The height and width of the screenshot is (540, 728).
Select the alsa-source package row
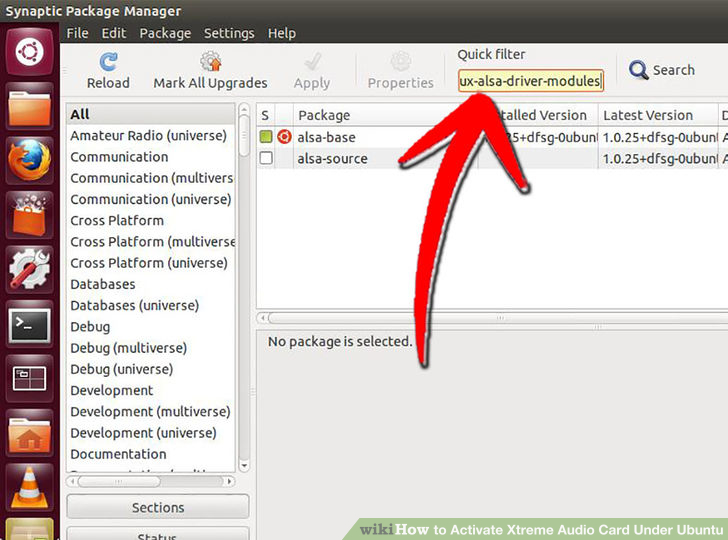coord(492,158)
